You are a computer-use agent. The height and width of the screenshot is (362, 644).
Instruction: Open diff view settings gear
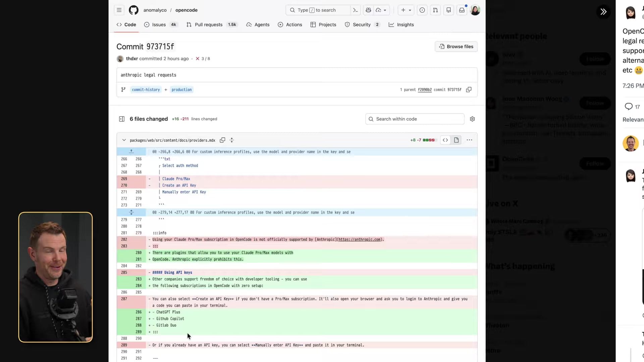coord(472,119)
